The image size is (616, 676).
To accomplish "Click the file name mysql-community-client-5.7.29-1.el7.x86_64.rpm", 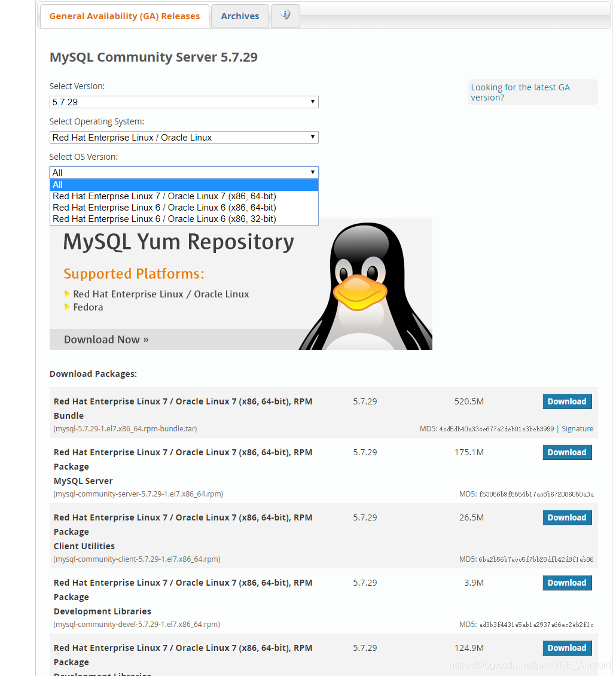I will pos(136,559).
